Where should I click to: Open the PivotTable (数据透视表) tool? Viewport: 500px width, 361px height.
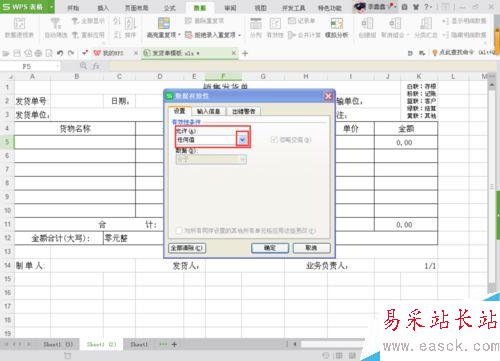pos(19,27)
